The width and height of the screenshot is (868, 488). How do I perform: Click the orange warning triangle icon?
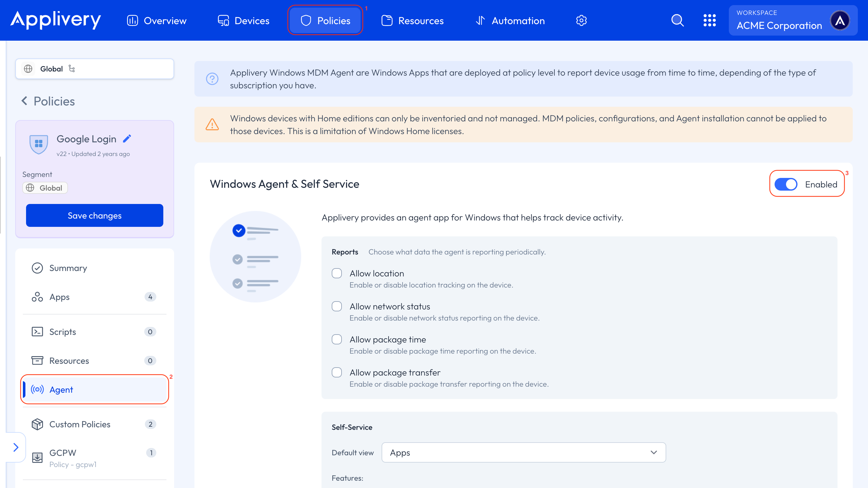coord(212,125)
